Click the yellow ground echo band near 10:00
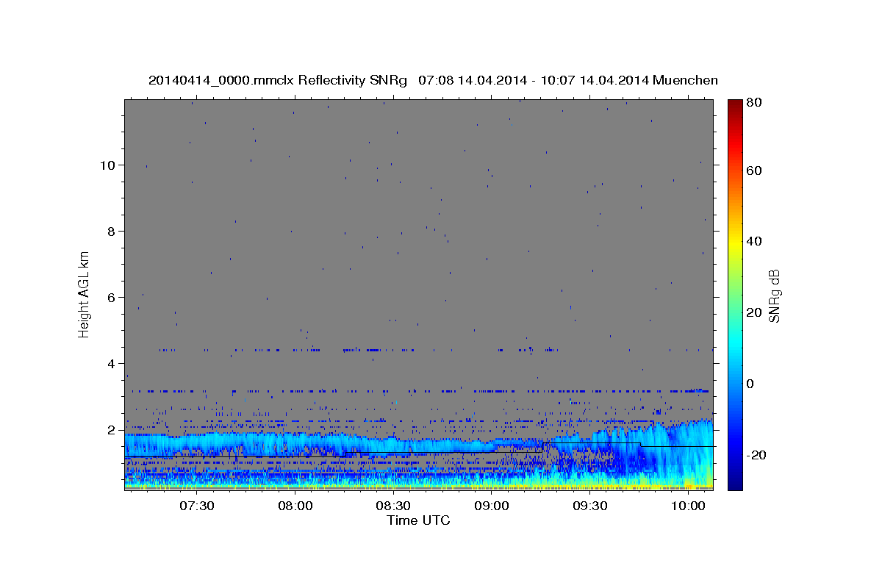The height and width of the screenshot is (588, 882). click(688, 484)
